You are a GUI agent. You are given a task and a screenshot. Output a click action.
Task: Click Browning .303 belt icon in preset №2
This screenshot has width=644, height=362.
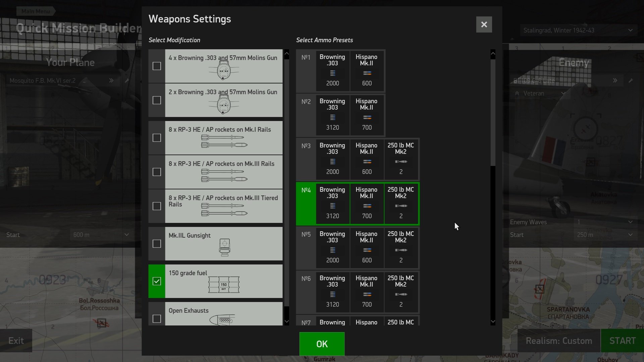(x=333, y=117)
